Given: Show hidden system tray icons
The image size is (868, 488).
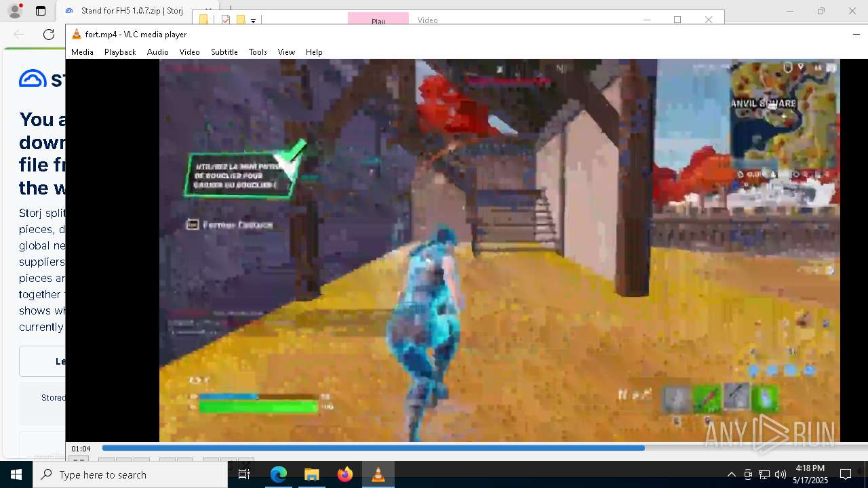Looking at the screenshot, I should point(731,474).
